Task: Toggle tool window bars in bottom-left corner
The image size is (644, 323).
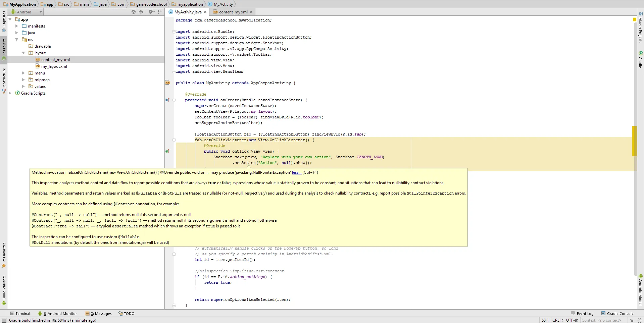Action: (x=4, y=320)
